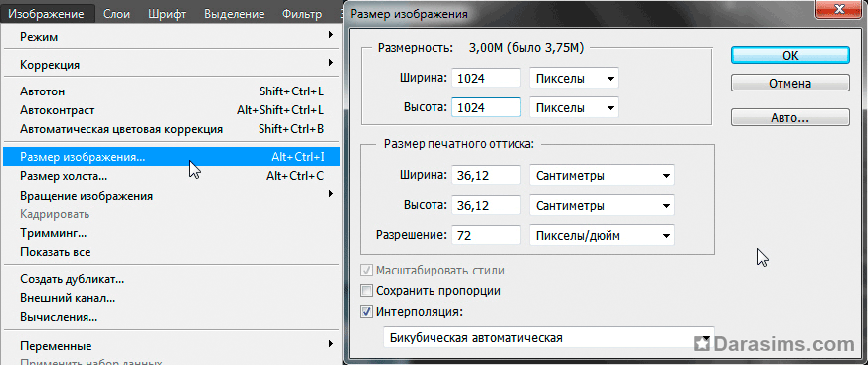Image resolution: width=868 pixels, height=365 pixels.
Task: Enable Сохранить пропорции checkbox
Action: tap(366, 290)
